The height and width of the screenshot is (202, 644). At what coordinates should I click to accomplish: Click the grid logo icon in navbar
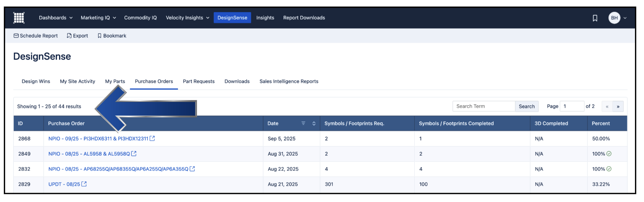click(x=19, y=18)
